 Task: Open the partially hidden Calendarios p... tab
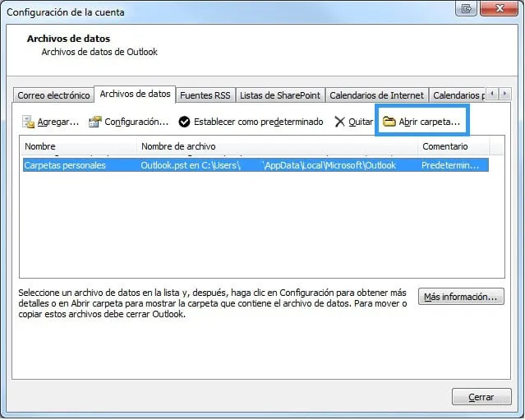pyautogui.click(x=458, y=95)
